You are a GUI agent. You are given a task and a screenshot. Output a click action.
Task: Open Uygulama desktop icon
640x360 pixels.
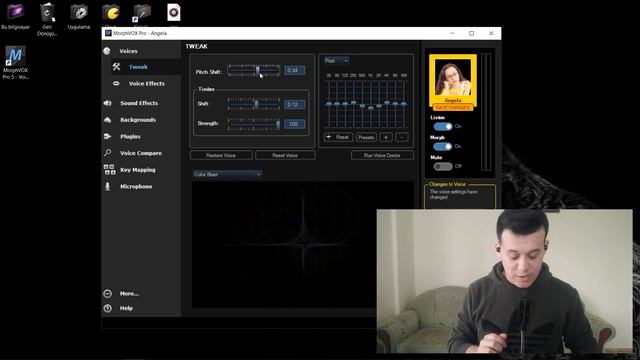79,16
